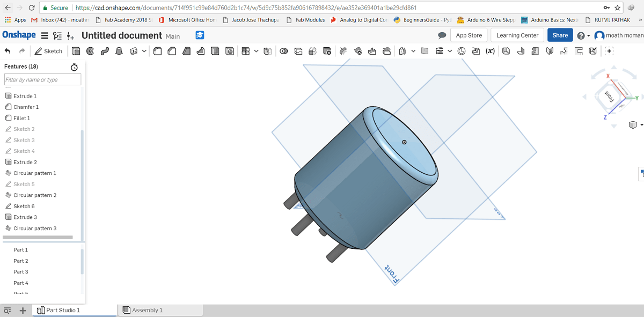The width and height of the screenshot is (644, 317).
Task: Open dropdown next to Linear pattern tool
Action: [x=256, y=51]
